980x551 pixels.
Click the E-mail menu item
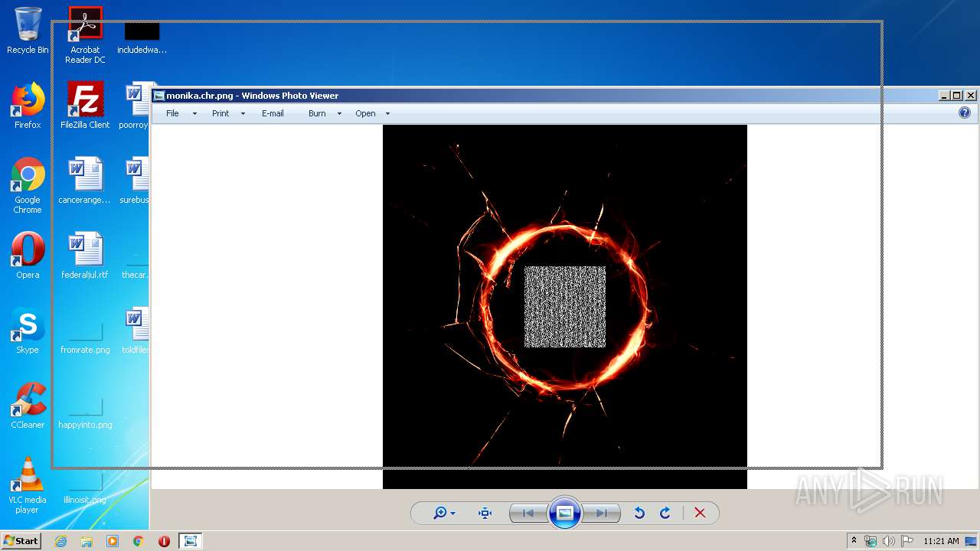(273, 113)
